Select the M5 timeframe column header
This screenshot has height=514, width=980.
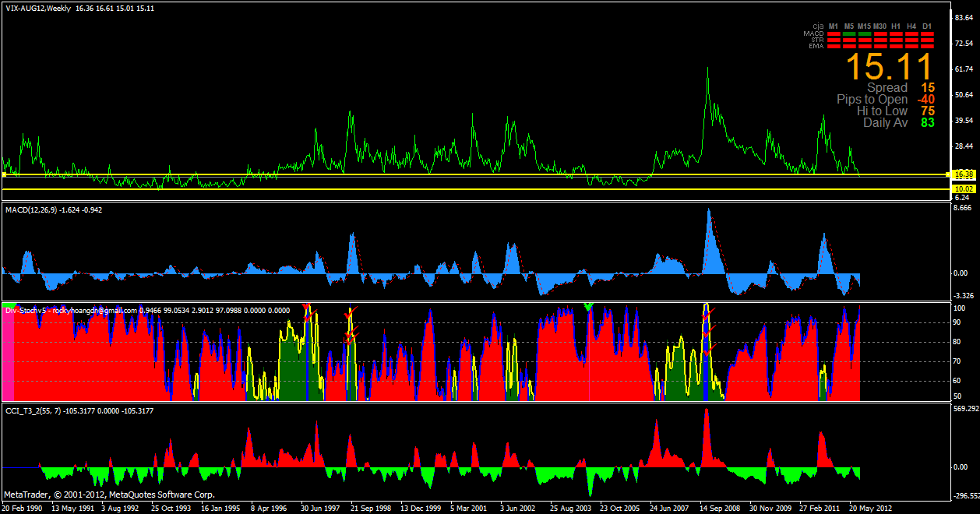pyautogui.click(x=849, y=26)
